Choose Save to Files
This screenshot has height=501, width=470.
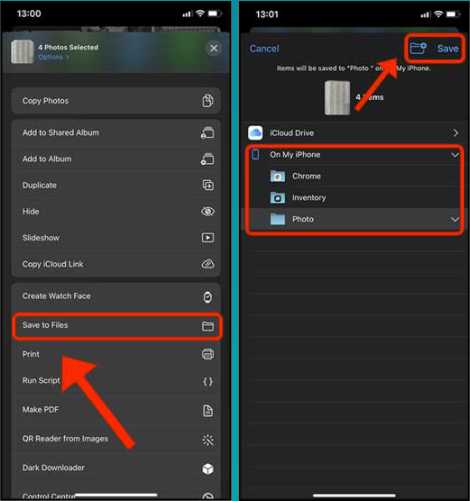(x=116, y=325)
